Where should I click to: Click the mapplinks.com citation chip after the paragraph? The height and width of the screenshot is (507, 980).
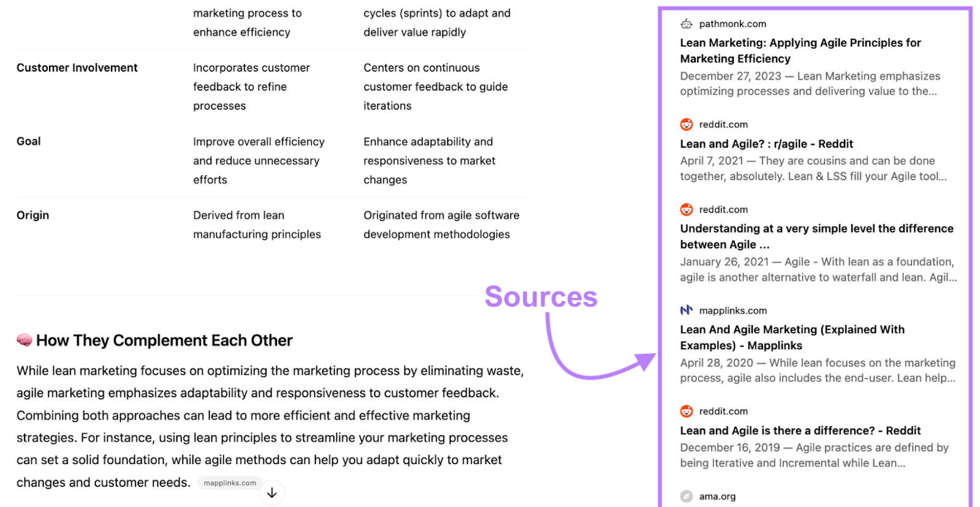click(x=230, y=483)
